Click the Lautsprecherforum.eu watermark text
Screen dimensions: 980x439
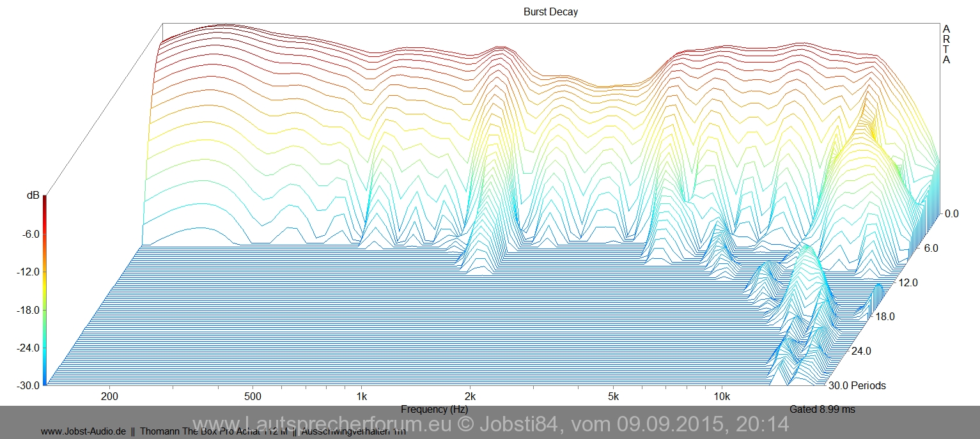coord(490,424)
